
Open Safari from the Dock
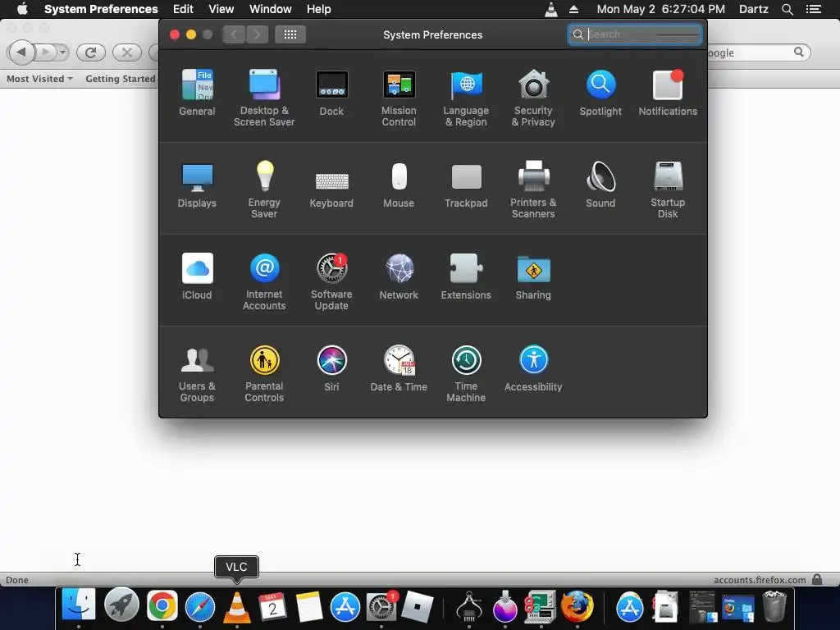200,607
